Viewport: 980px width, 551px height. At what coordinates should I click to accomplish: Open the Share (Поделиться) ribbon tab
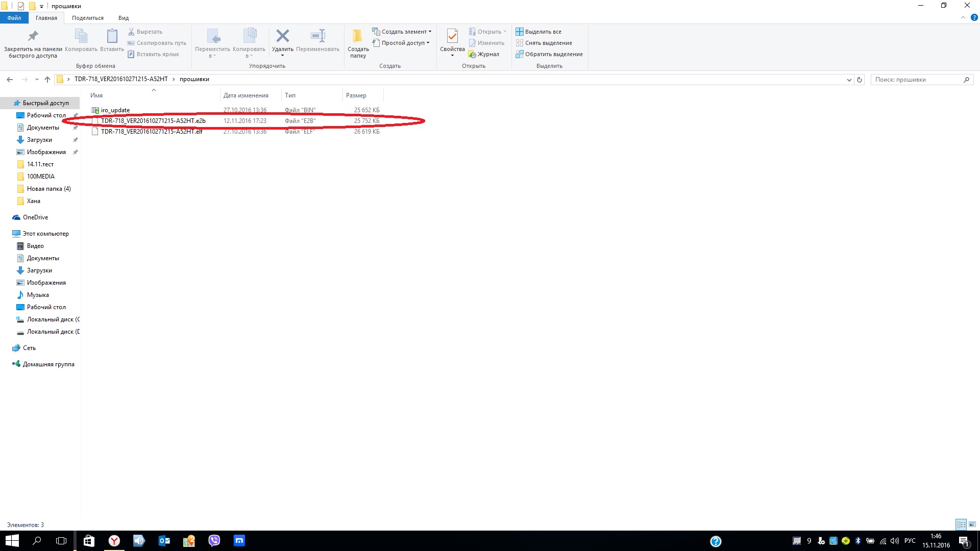(87, 18)
